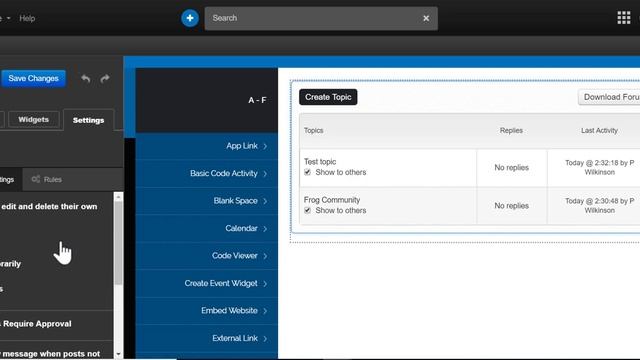Image resolution: width=640 pixels, height=360 pixels.
Task: Expand the Code Viewer chevron
Action: pyautogui.click(x=265, y=256)
